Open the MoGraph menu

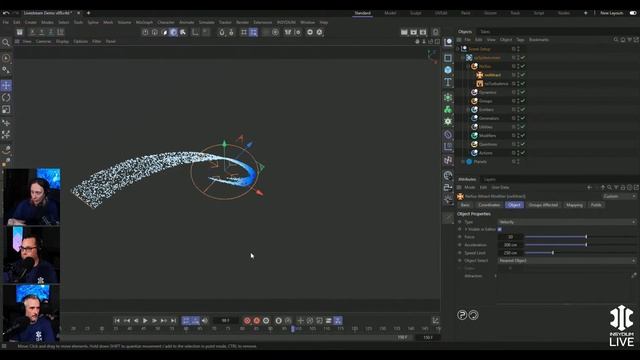144,22
